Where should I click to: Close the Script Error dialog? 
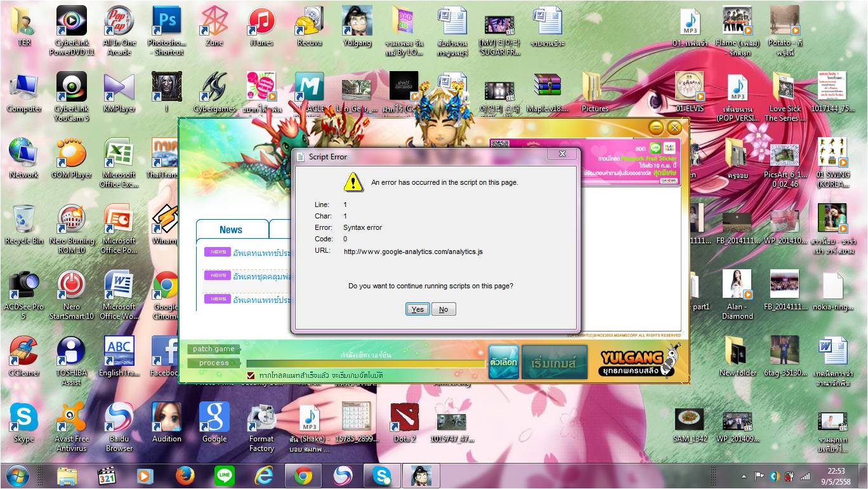pos(562,154)
